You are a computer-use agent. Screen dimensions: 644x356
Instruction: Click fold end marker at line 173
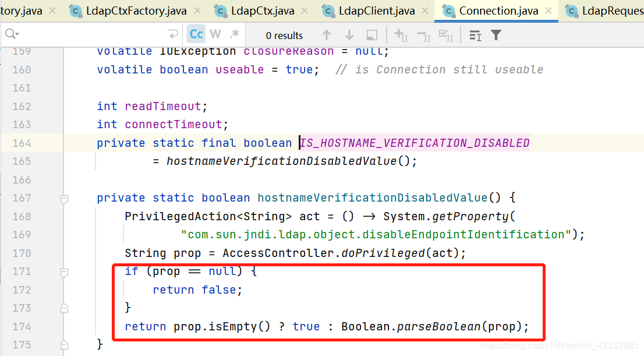point(64,308)
